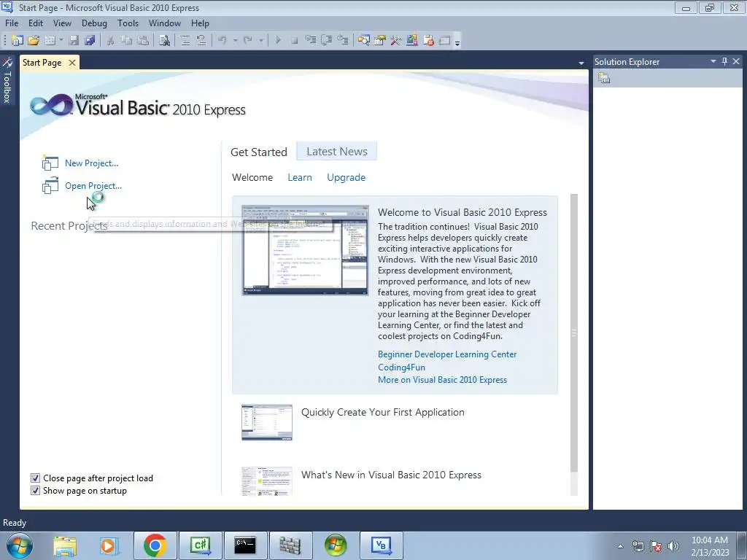The height and width of the screenshot is (560, 747).
Task: Select the Get Started tab
Action: (259, 152)
